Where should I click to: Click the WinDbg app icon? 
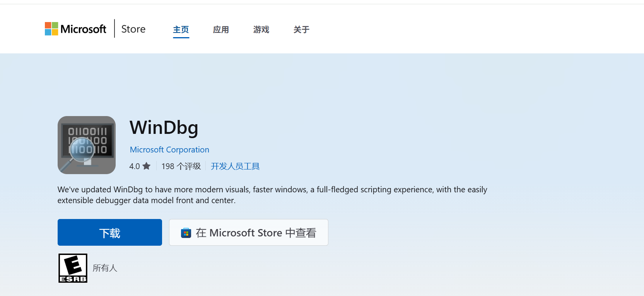pos(87,145)
